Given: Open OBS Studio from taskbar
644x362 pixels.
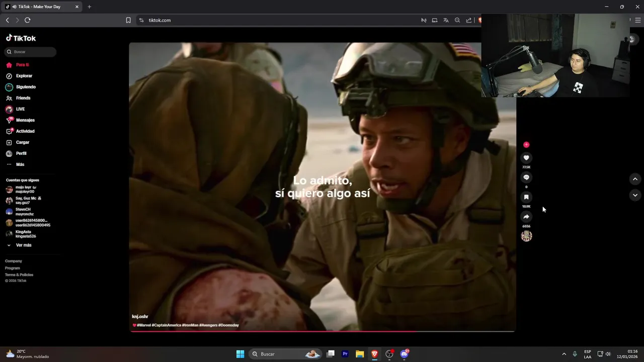Looking at the screenshot, I should click(x=389, y=354).
